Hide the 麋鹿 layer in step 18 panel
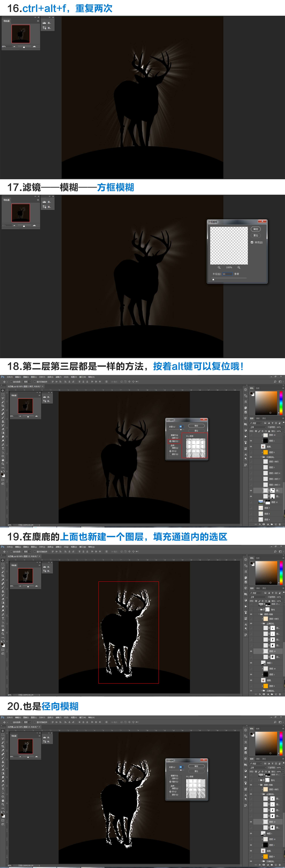Screen dimensions: 285x868 [x=251, y=446]
